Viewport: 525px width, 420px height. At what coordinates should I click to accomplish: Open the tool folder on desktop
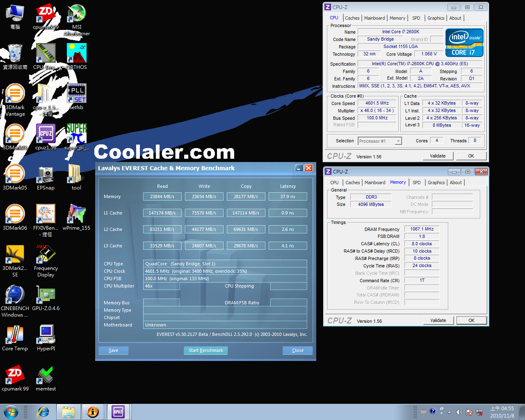[77, 177]
